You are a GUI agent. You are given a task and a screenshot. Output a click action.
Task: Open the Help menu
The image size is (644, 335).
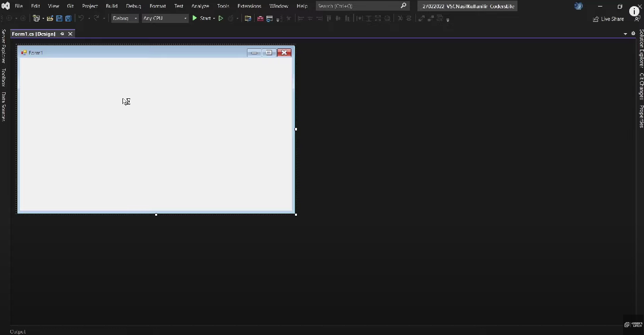pos(302,6)
